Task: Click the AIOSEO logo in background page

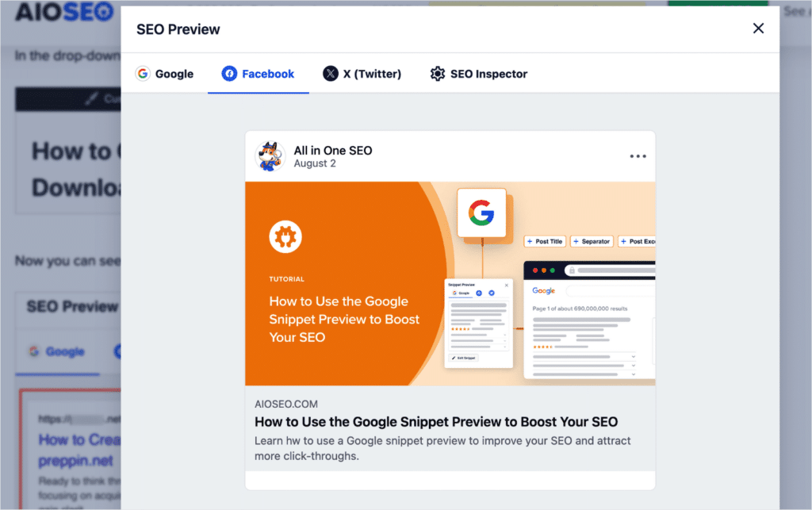Action: click(64, 11)
